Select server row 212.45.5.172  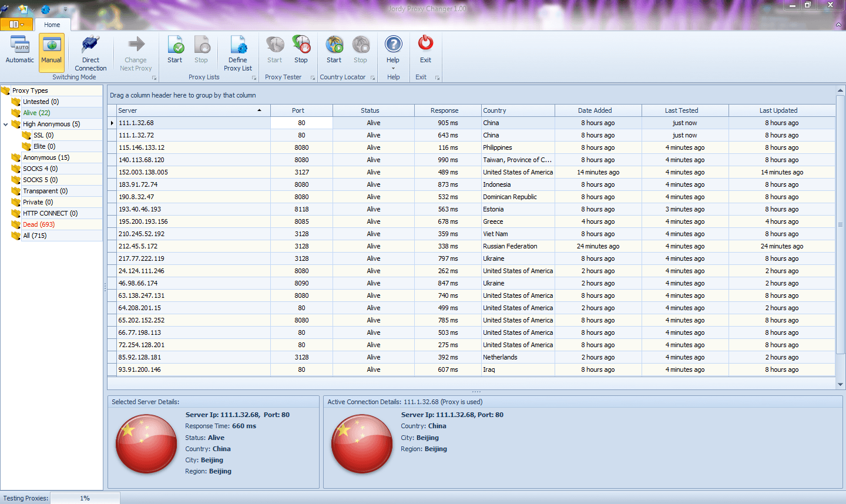[x=471, y=246]
